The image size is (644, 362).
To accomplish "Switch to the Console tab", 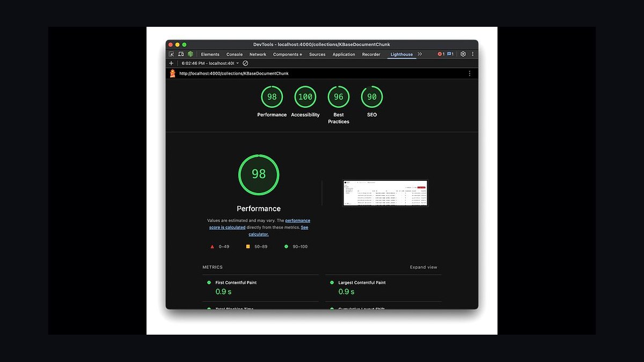I will (235, 54).
